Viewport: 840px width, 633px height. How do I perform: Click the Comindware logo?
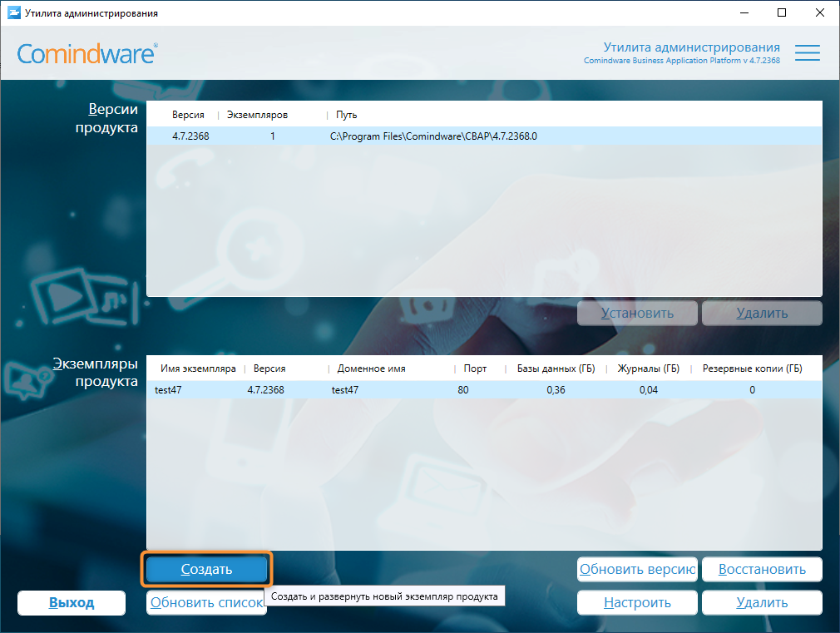(87, 53)
